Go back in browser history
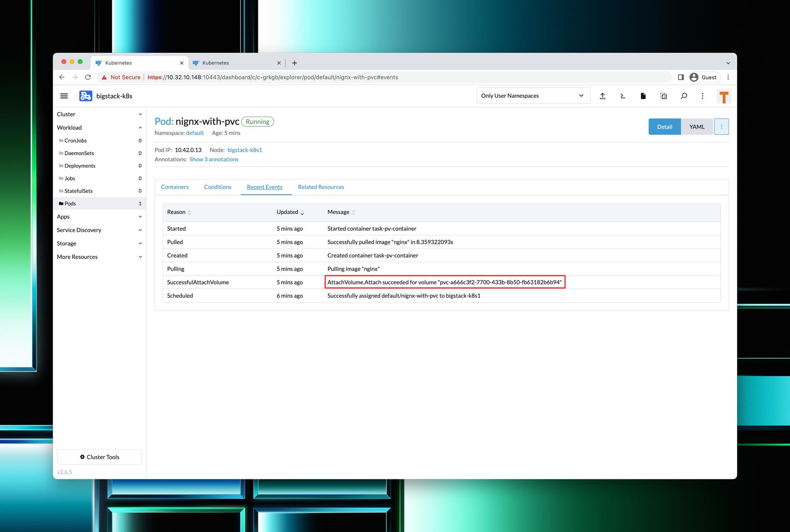The height and width of the screenshot is (532, 790). tap(62, 77)
